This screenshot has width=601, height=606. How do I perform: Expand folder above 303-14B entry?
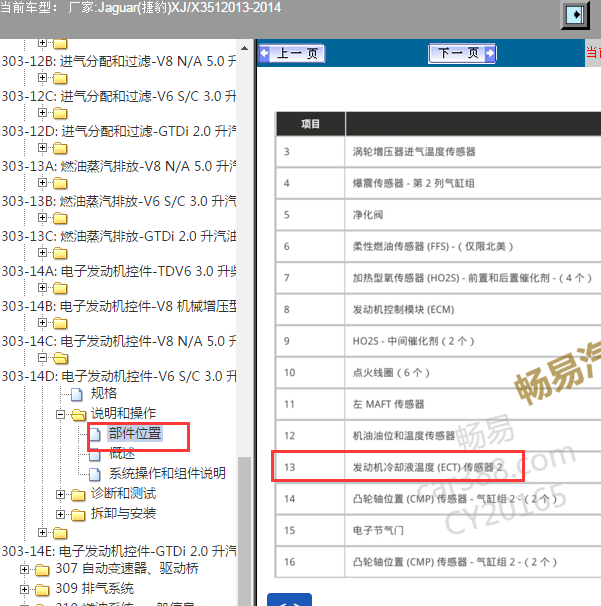pyautogui.click(x=43, y=288)
